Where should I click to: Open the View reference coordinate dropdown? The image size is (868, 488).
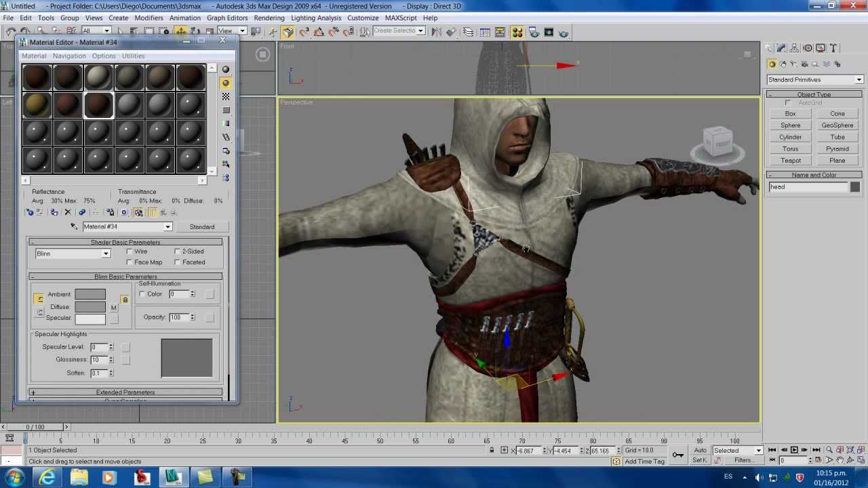point(231,30)
